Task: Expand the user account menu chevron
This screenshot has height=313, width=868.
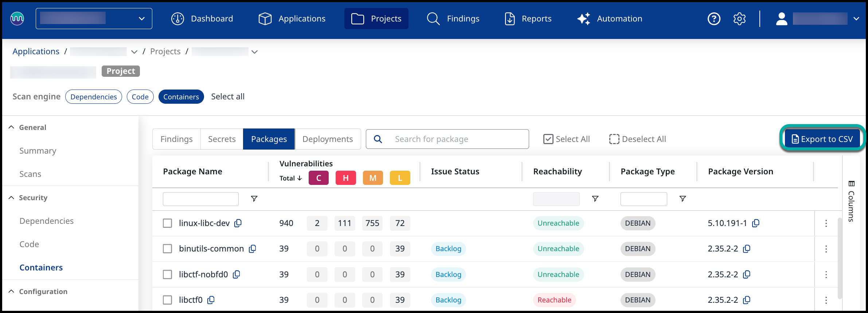Action: pyautogui.click(x=856, y=19)
